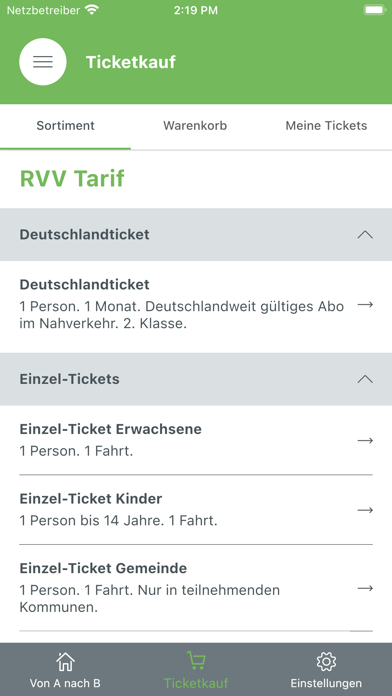392x696 pixels.
Task: Tap the home icon for Von A nach B
Action: click(x=65, y=661)
